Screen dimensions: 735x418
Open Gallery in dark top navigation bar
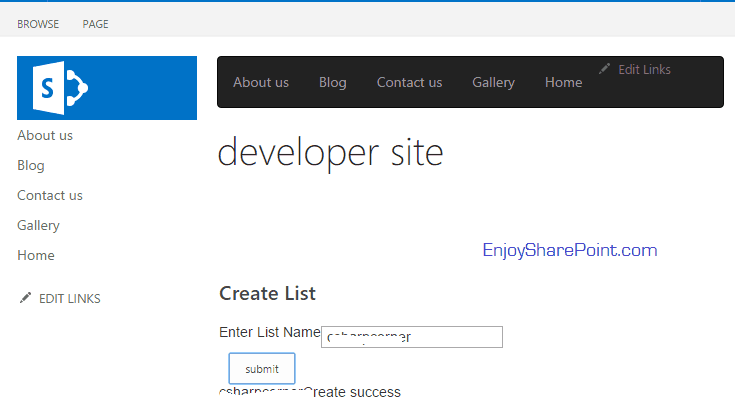pos(493,83)
